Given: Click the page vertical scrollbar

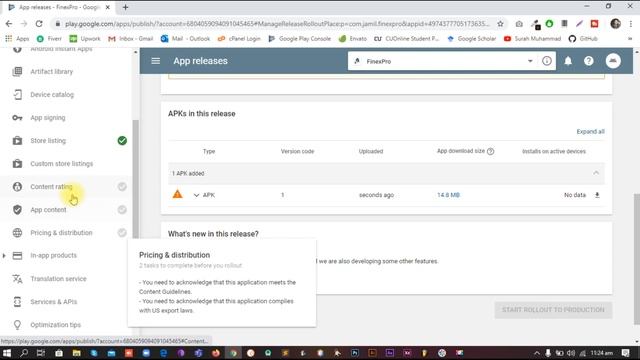Looking at the screenshot, I should (637, 259).
